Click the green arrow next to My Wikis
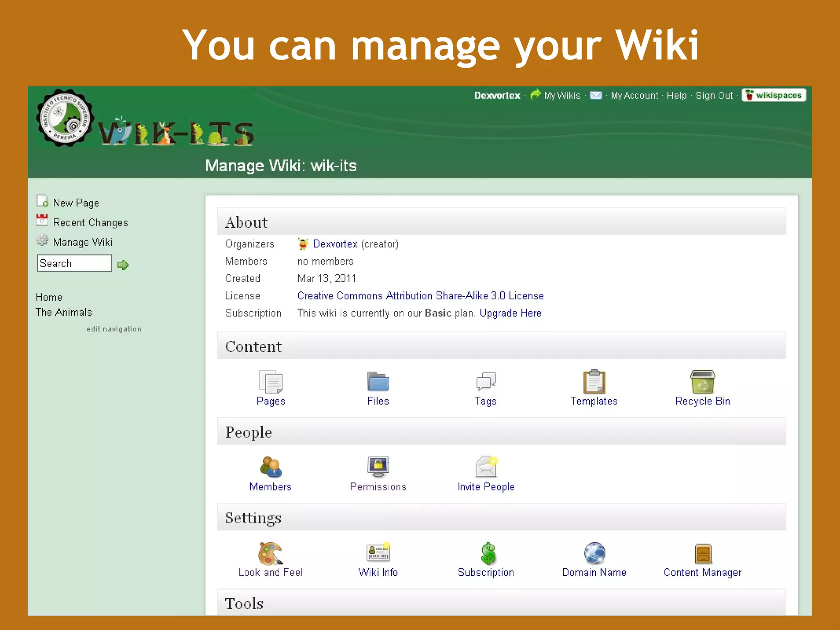Image resolution: width=840 pixels, height=630 pixels. [535, 95]
